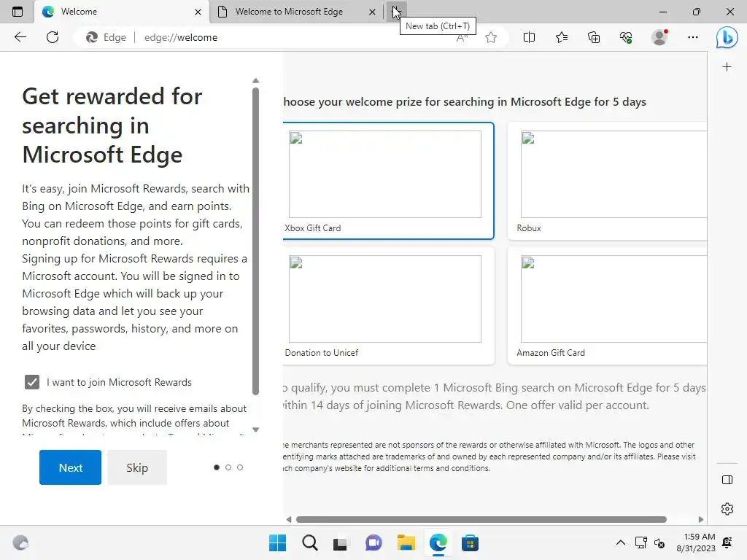Open Task View on taskbar
747x560 pixels.
(x=341, y=542)
